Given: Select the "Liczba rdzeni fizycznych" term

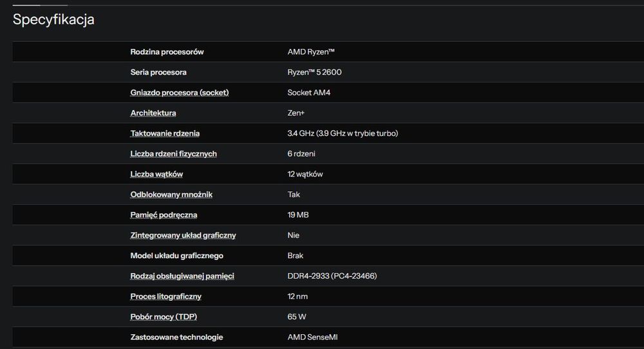Looking at the screenshot, I should pyautogui.click(x=173, y=154).
